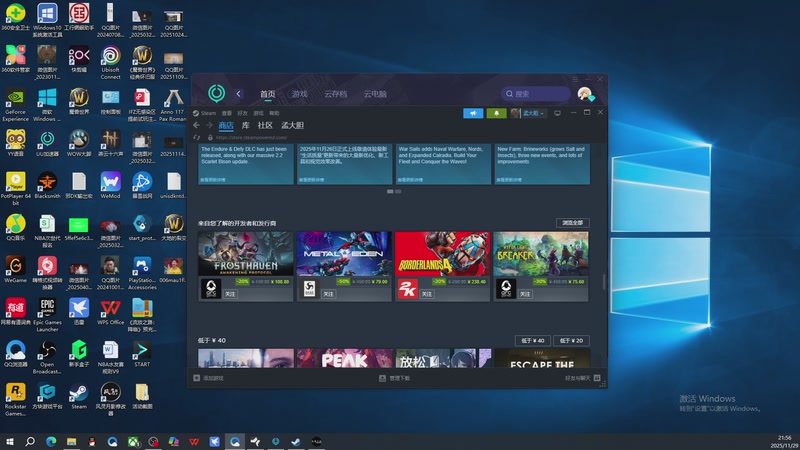Open the 帮助 menu in Steam
800x450 pixels.
click(x=274, y=113)
